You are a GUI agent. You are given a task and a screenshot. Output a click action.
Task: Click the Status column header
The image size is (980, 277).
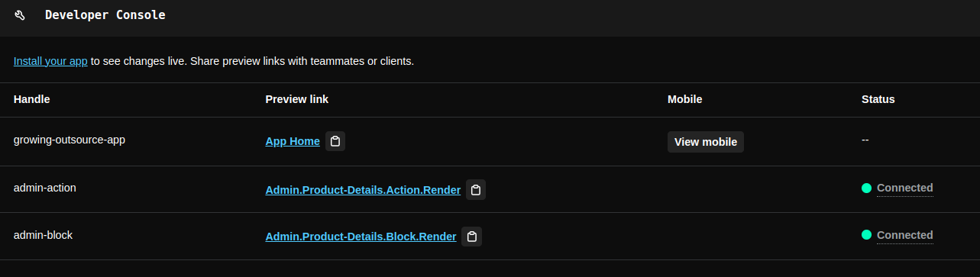pos(878,99)
